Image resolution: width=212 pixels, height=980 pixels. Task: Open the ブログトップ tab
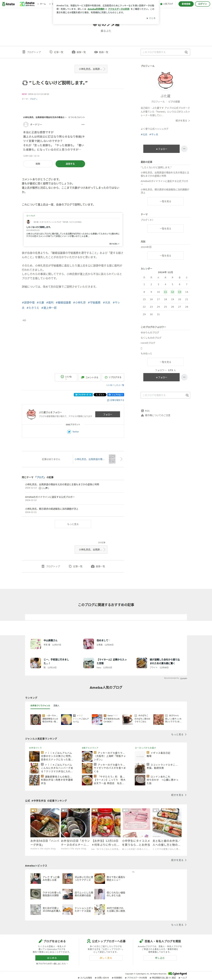pos(32,52)
